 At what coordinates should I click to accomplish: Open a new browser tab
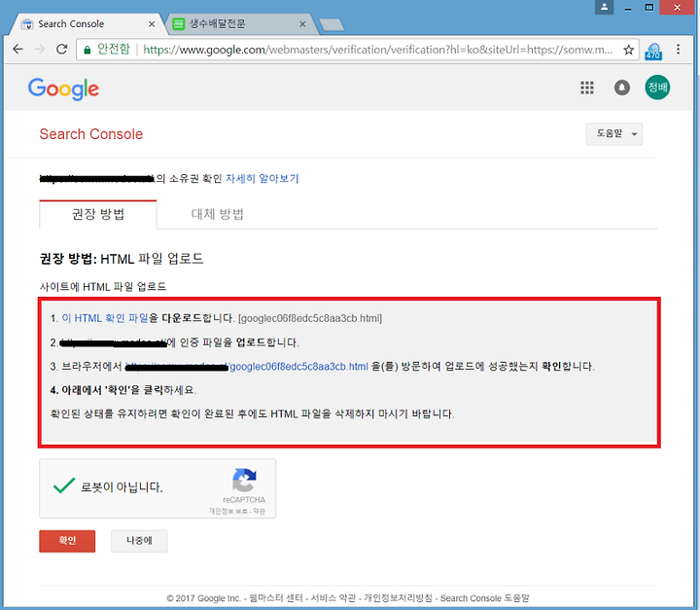coord(332,25)
